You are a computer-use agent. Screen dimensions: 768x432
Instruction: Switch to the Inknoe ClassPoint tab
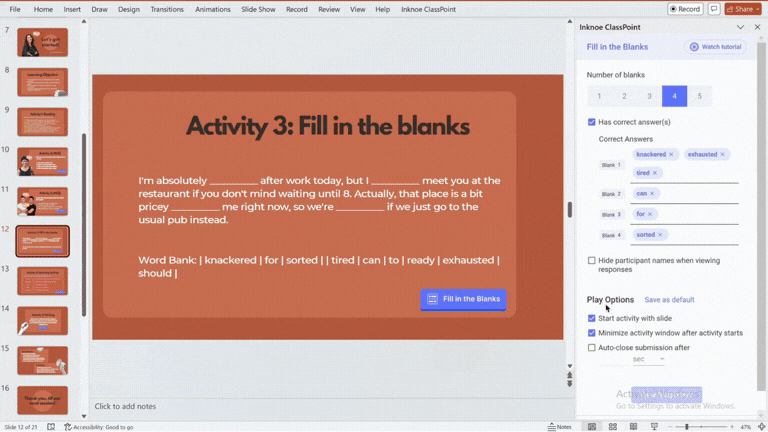tap(429, 9)
